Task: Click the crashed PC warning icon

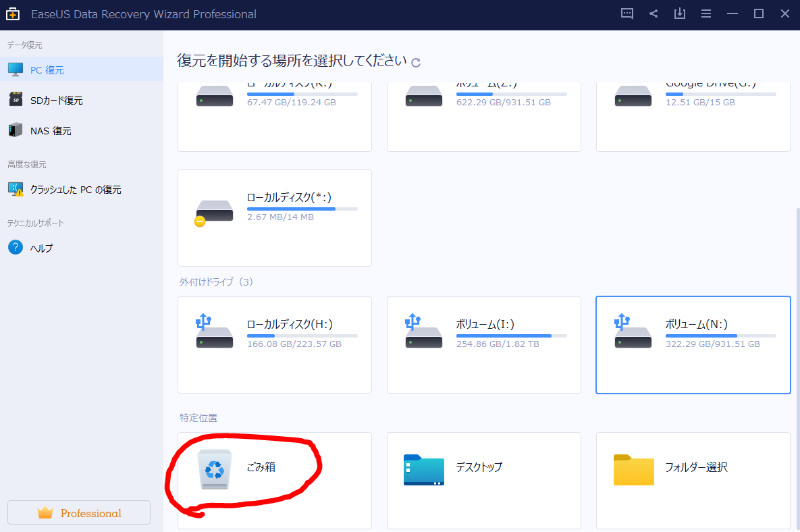Action: (16, 189)
